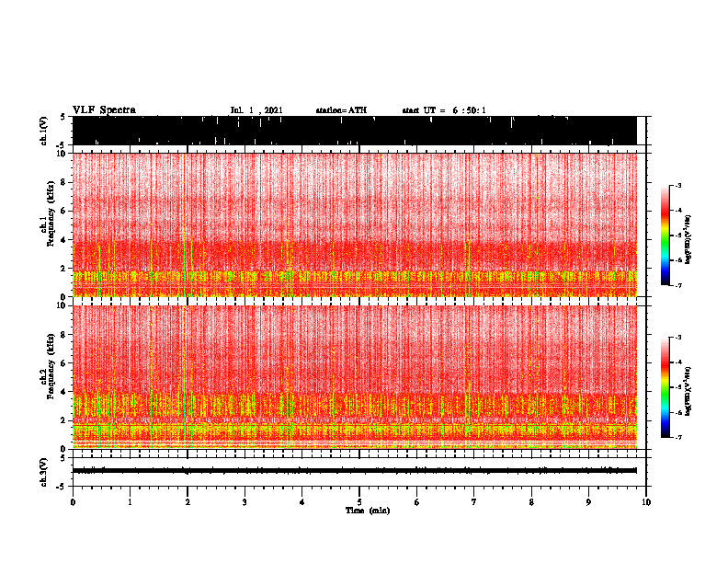728x563 pixels.
Task: Click the ch.2 color bar log(PSD) units label
Action: pyautogui.click(x=688, y=391)
